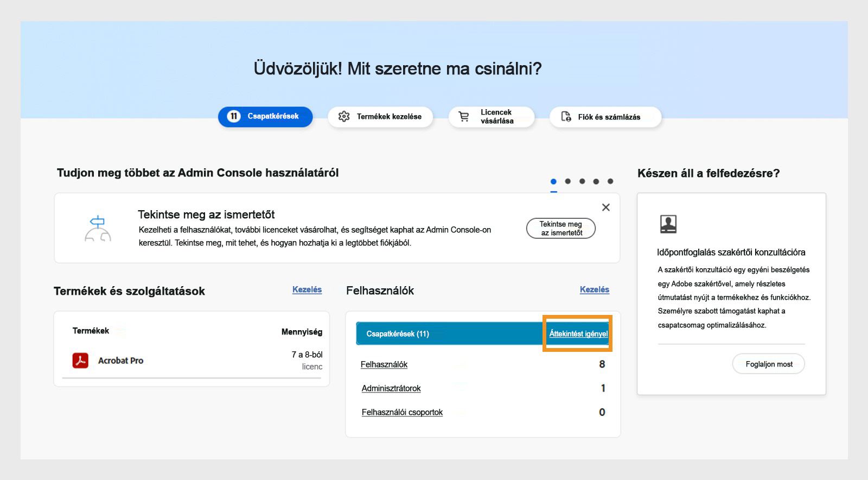Select the second carousel dot
The image size is (868, 480).
567,181
